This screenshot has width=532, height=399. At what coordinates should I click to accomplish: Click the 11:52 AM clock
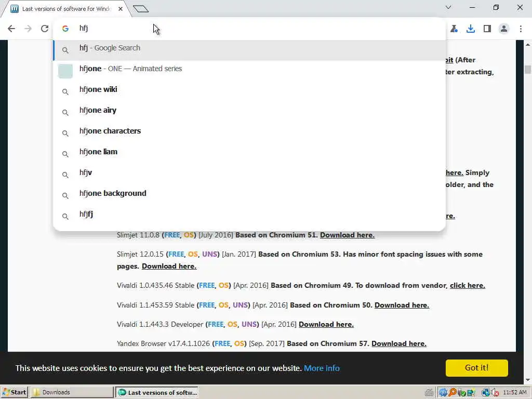pos(515,392)
